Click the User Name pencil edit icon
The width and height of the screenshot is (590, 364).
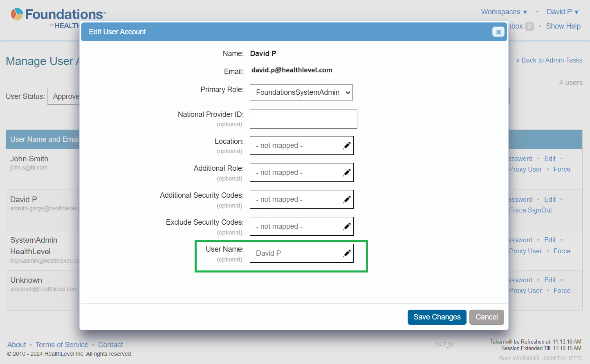click(x=347, y=253)
